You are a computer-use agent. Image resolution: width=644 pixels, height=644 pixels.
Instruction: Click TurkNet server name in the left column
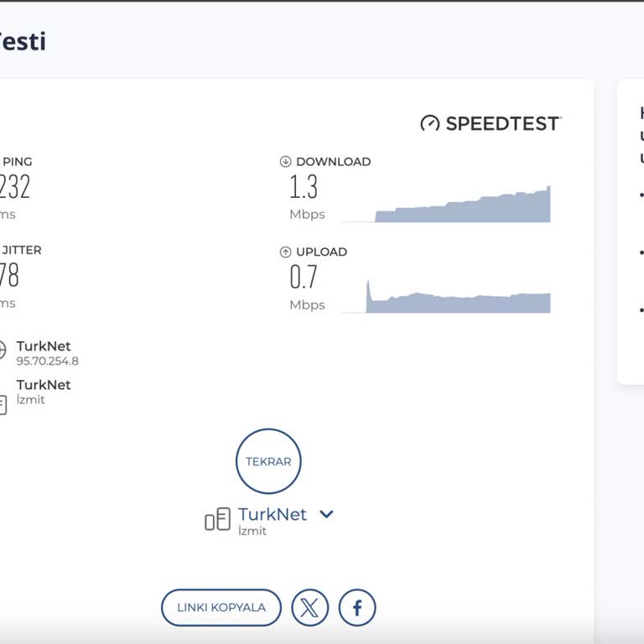click(x=44, y=385)
